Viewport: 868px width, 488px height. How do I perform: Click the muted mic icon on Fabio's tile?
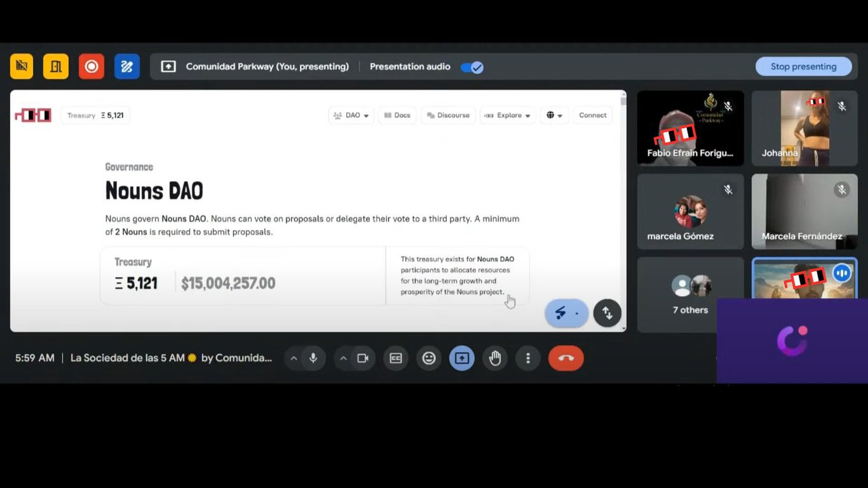(728, 107)
